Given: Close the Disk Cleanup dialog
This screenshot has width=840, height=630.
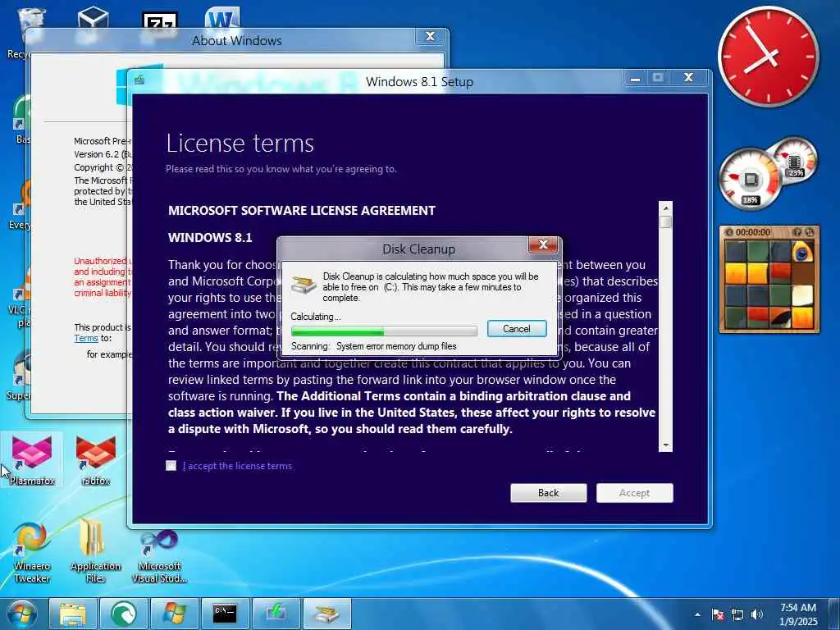Looking at the screenshot, I should point(543,244).
